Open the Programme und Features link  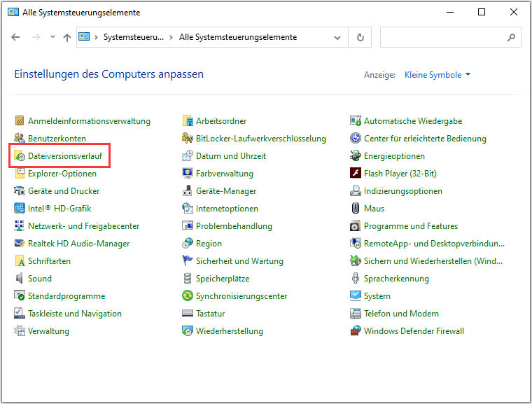pyautogui.click(x=410, y=226)
